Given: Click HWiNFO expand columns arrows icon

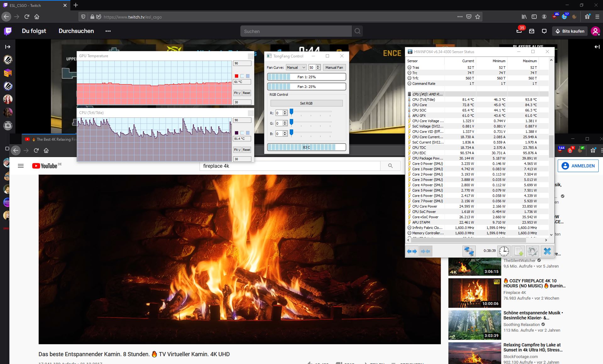Looking at the screenshot, I should pyautogui.click(x=412, y=251).
